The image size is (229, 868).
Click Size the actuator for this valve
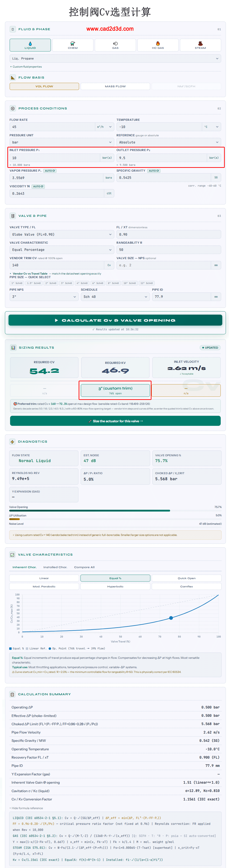coord(115,421)
